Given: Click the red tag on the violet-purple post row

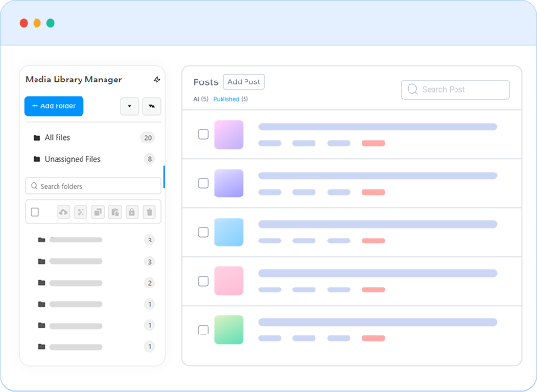Looking at the screenshot, I should [x=373, y=192].
